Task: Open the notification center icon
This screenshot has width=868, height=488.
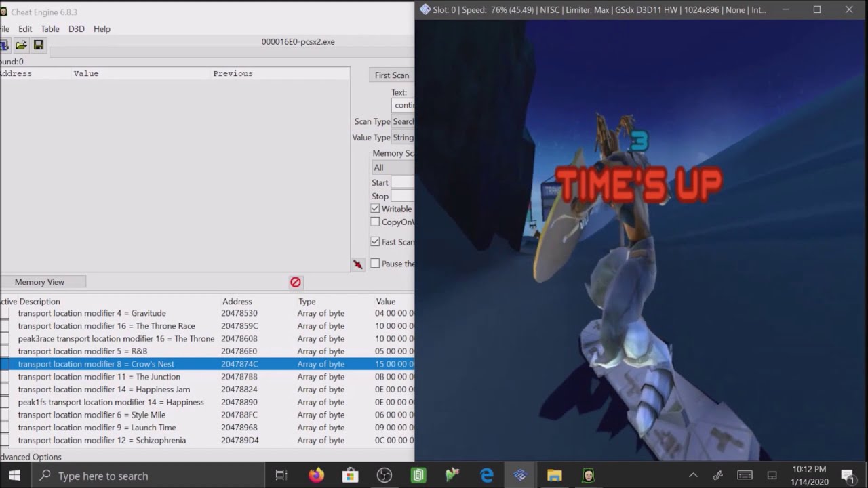Action: pyautogui.click(x=847, y=476)
